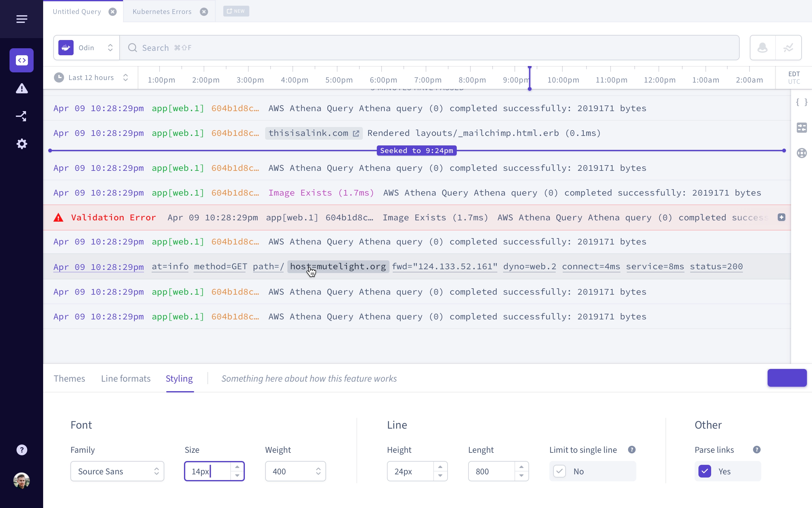The height and width of the screenshot is (508, 812).
Task: Click the Image Exists (1.7ms) magenta text
Action: (321, 193)
